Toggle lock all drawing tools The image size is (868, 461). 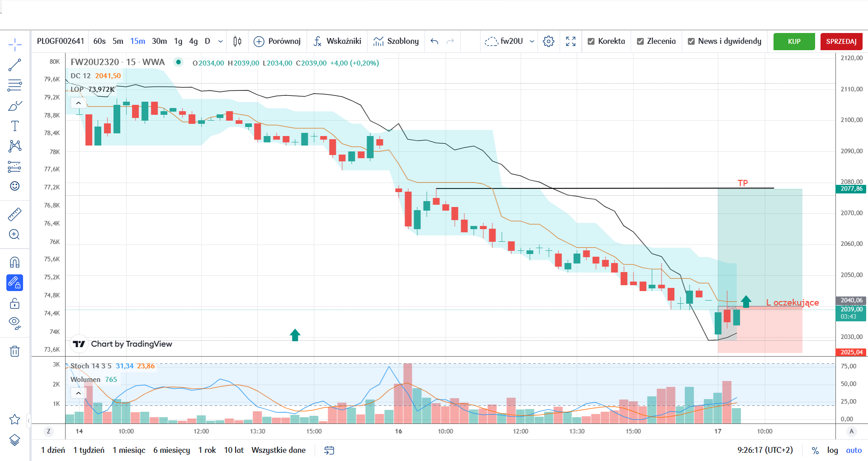15,303
